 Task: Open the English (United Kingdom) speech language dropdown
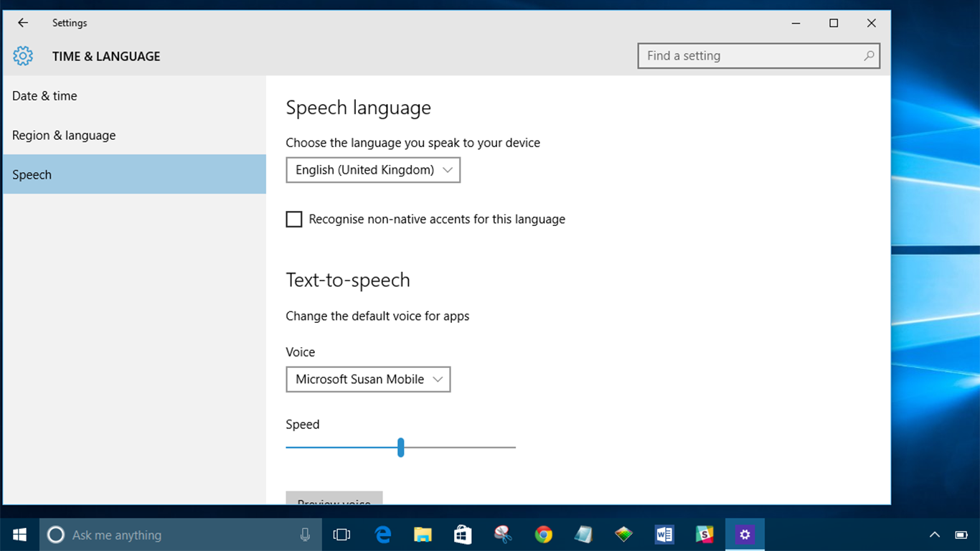click(x=373, y=170)
